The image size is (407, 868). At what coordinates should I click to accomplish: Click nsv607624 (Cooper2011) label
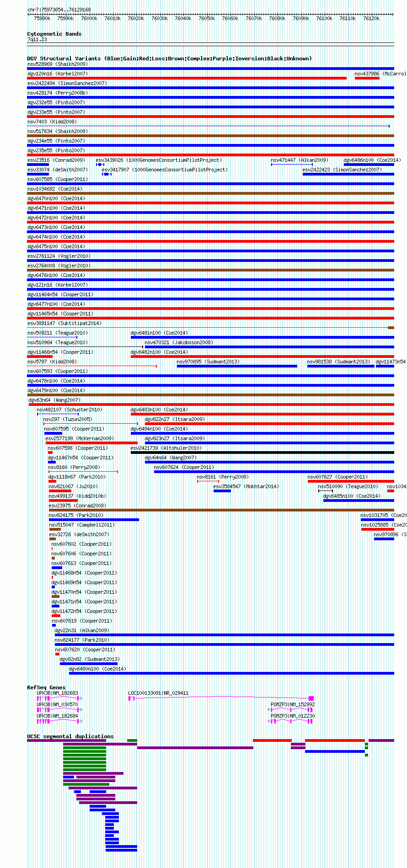pyautogui.click(x=184, y=467)
